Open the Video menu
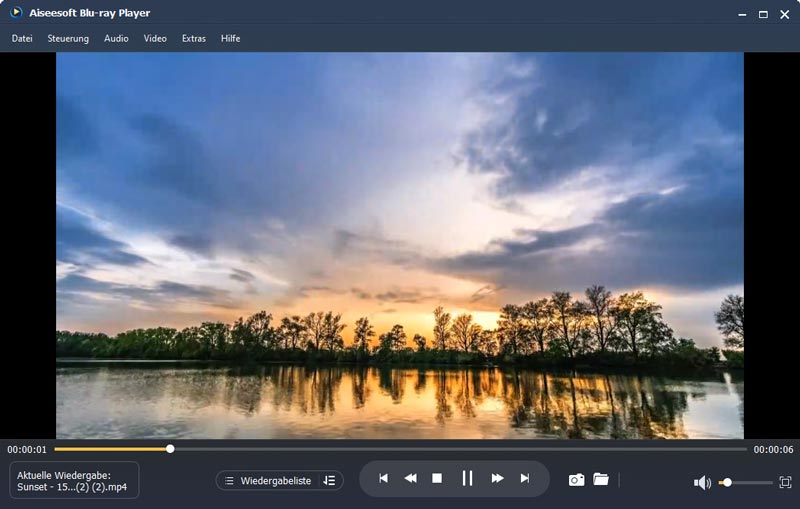The width and height of the screenshot is (800, 509). tap(155, 38)
